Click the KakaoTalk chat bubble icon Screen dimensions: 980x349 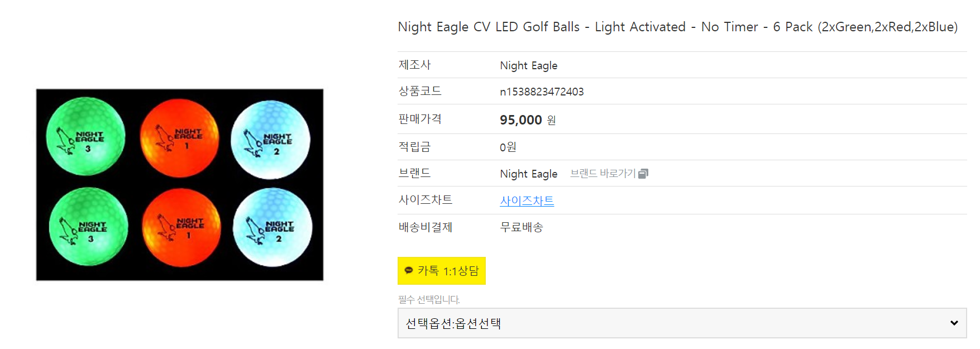pyautogui.click(x=409, y=270)
